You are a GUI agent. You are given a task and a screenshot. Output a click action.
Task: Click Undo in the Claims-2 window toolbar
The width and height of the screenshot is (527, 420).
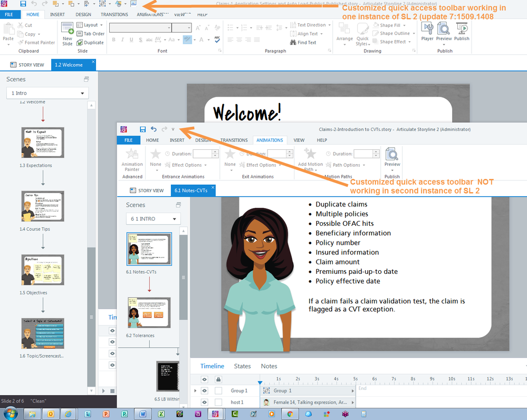pos(154,129)
